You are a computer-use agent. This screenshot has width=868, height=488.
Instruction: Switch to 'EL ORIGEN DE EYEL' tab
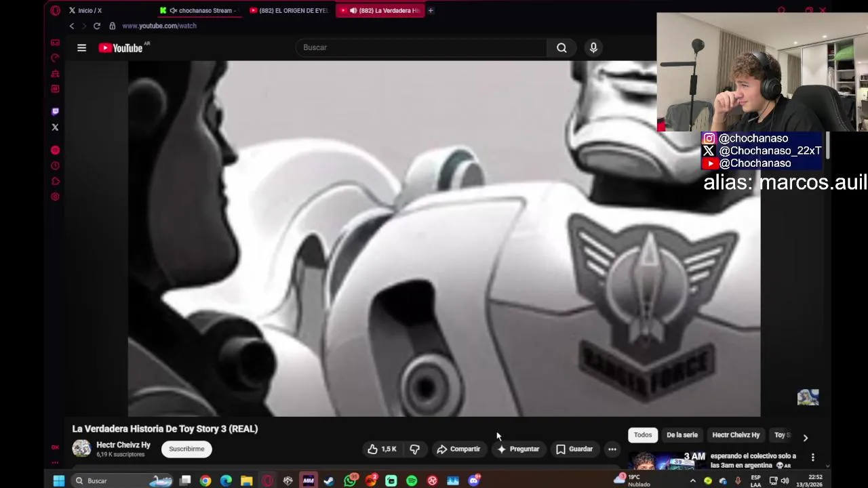[289, 10]
